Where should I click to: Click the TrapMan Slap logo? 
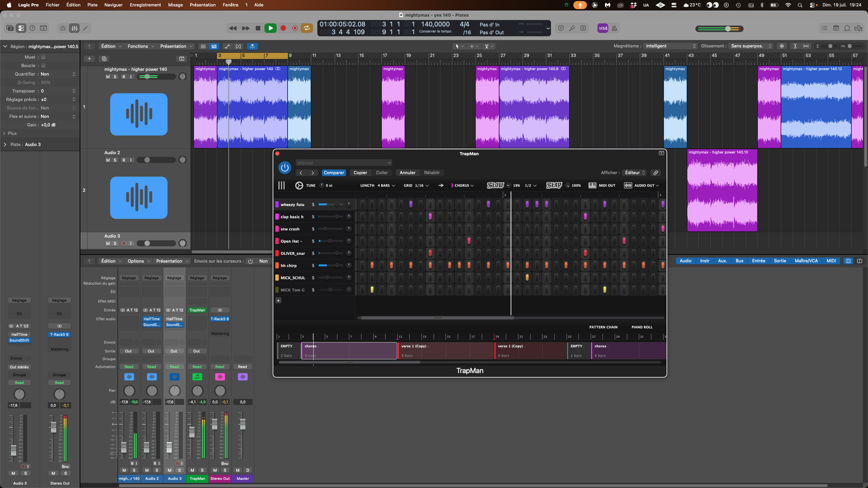click(554, 185)
